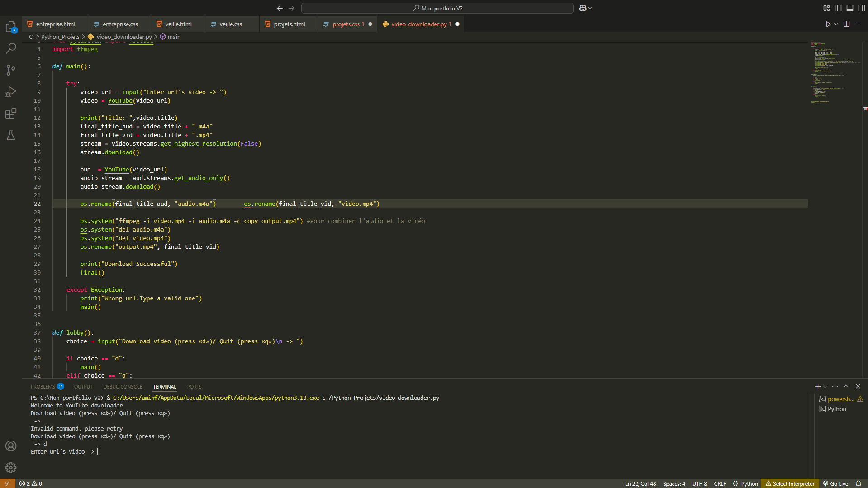This screenshot has height=488, width=868.
Task: Open the new terminal launch profile dropdown
Action: (x=825, y=387)
